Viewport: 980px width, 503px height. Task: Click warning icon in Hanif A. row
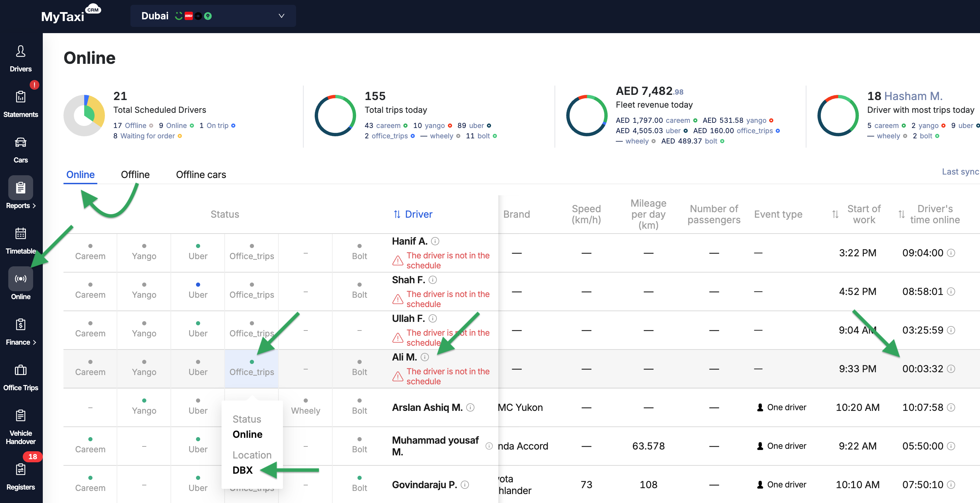398,260
